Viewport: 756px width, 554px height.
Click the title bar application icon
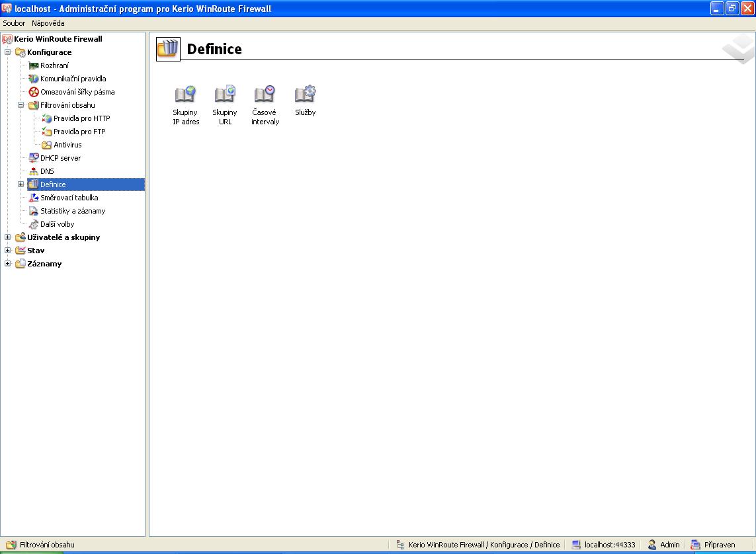point(7,8)
